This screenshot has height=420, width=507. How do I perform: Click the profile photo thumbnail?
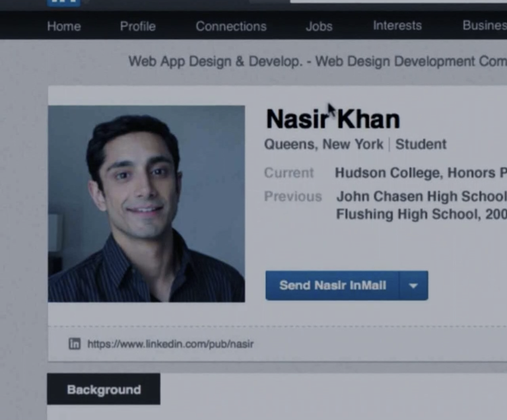pos(146,203)
